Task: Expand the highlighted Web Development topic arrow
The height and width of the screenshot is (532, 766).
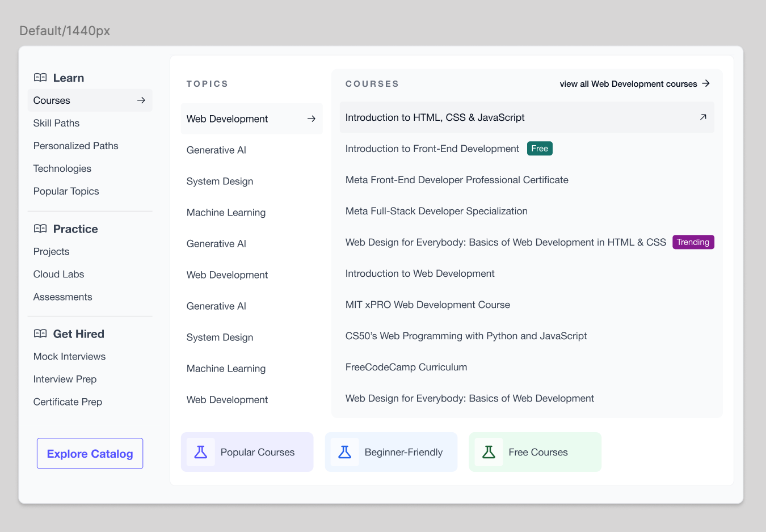Action: pos(312,119)
